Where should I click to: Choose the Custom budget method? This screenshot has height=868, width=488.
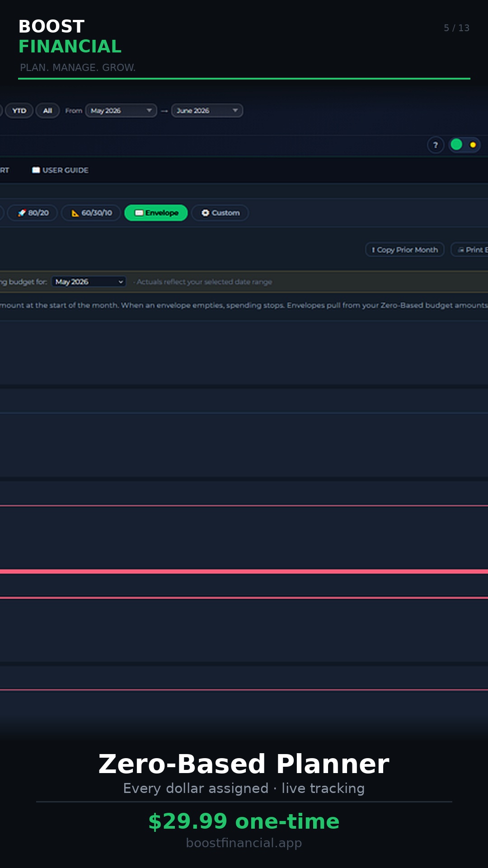click(x=220, y=213)
